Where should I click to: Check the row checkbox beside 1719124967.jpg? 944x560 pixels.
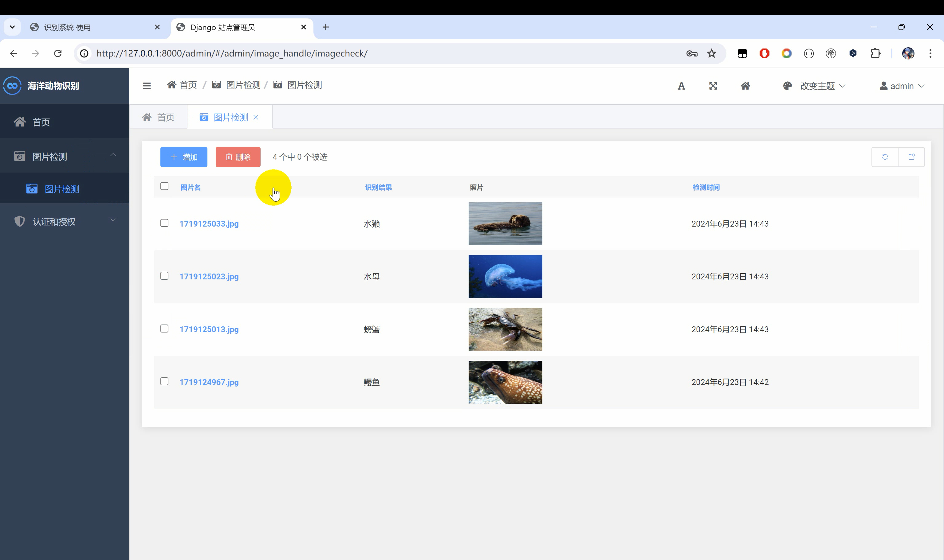click(165, 382)
